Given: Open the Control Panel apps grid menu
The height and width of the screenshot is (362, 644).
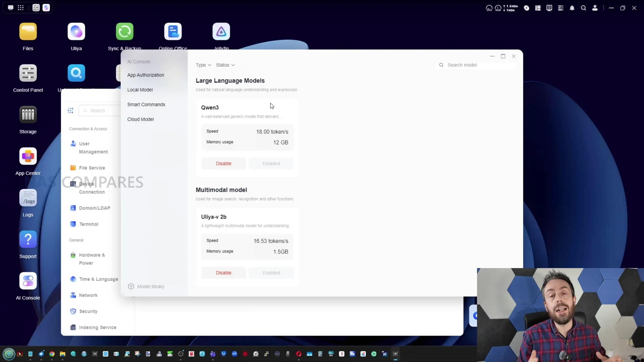Looking at the screenshot, I should (x=70, y=111).
